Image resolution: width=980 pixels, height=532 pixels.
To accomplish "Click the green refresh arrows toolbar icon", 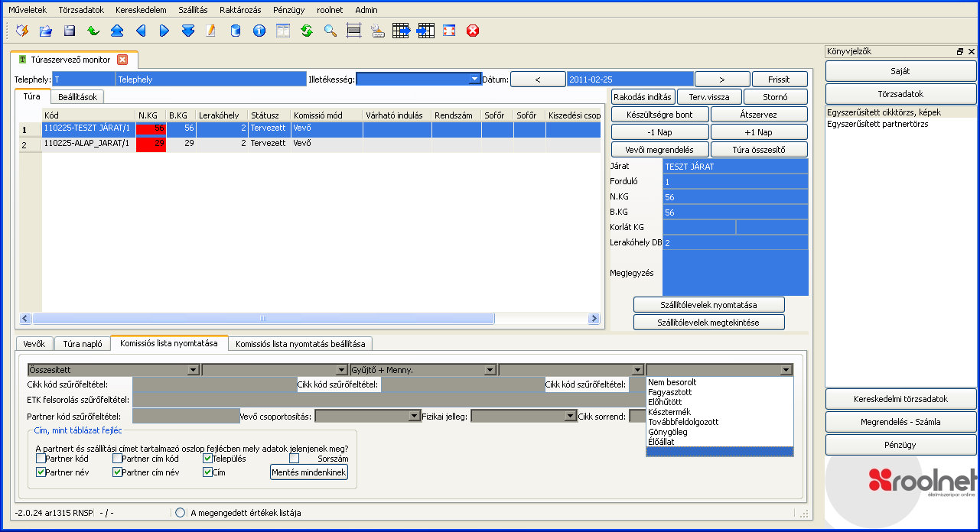I will [307, 31].
